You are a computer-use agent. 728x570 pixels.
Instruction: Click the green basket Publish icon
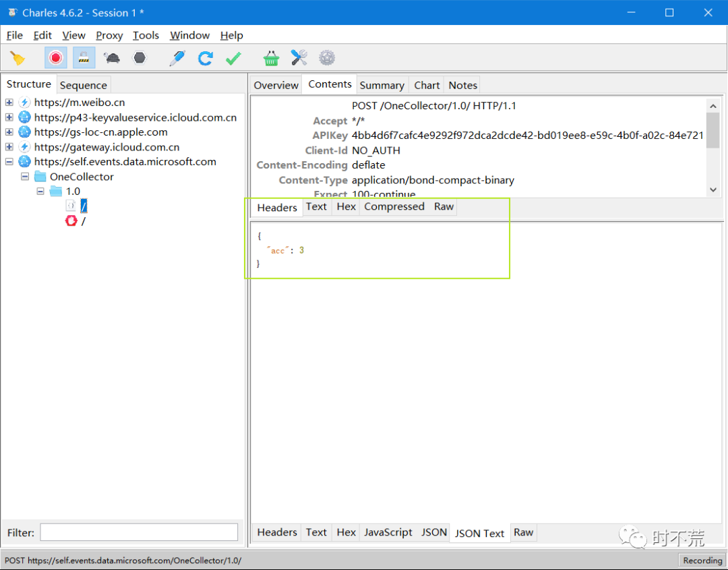click(271, 58)
